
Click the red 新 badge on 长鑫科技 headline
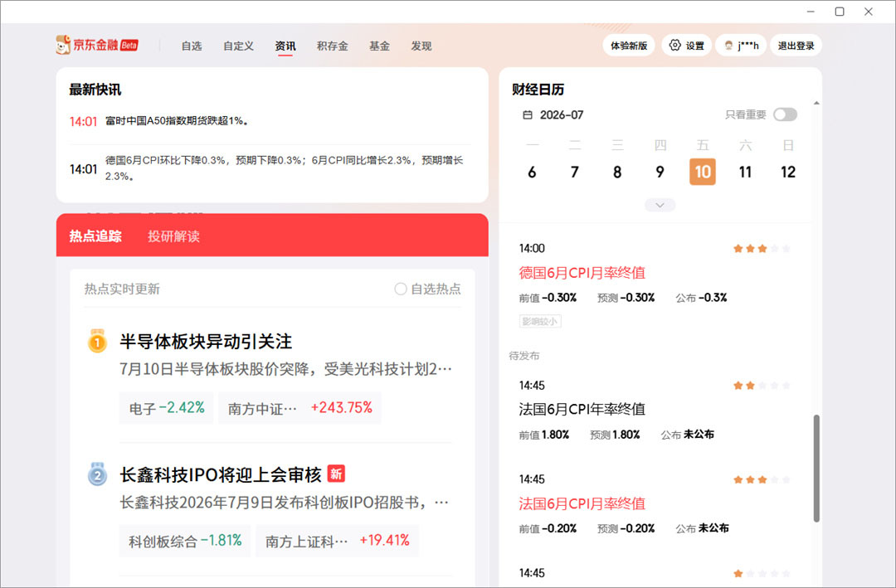(x=336, y=474)
